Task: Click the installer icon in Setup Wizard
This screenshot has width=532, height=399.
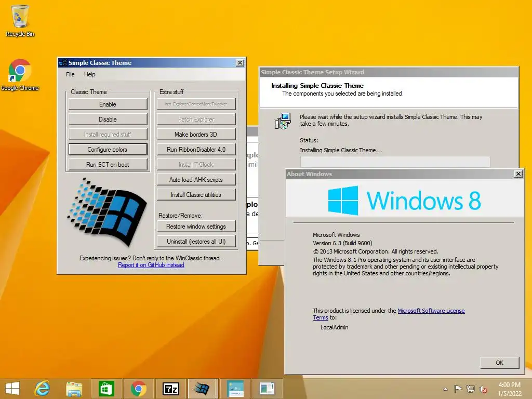Action: coord(283,121)
